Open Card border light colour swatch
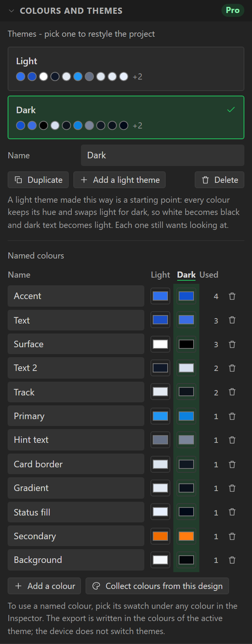Screen dimensions: 252x644 coord(160,464)
